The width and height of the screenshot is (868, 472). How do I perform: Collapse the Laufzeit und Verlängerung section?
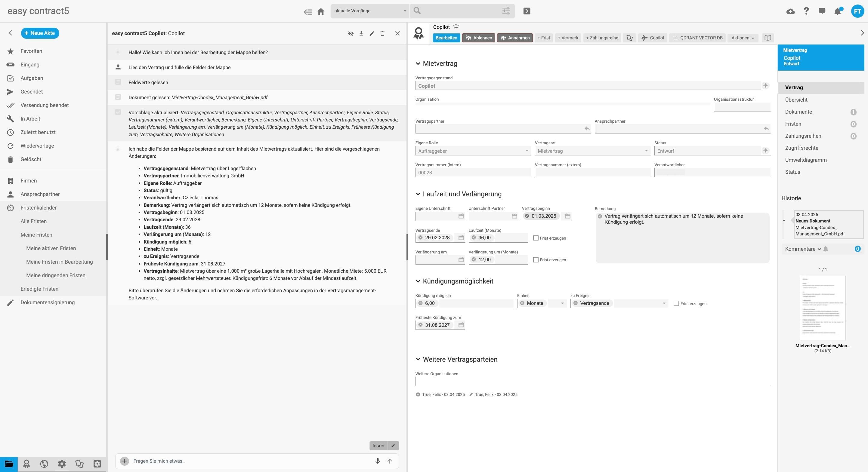tap(418, 194)
